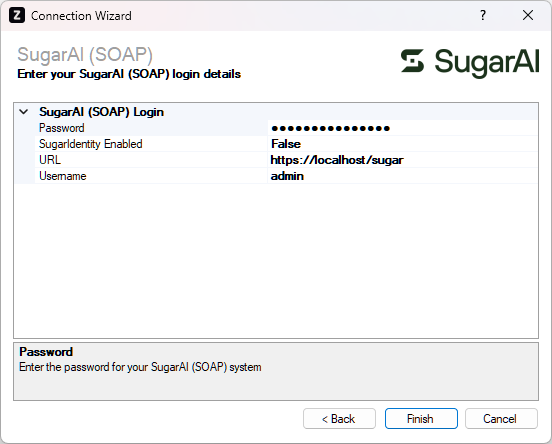Viewport: 552px width, 444px height.
Task: Open help with the question mark button
Action: [483, 15]
